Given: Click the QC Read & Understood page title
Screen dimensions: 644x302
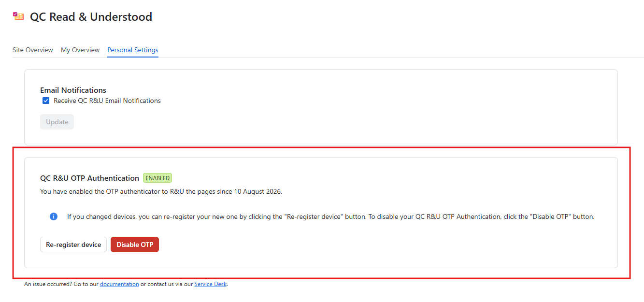Looking at the screenshot, I should click(x=91, y=17).
